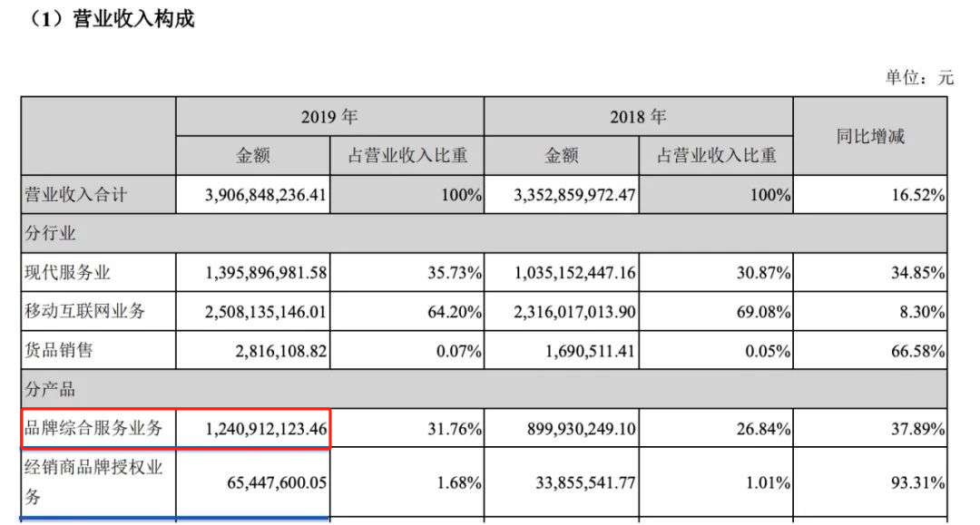Select the 66.58% growth cell
The height and width of the screenshot is (525, 980).
tap(917, 351)
